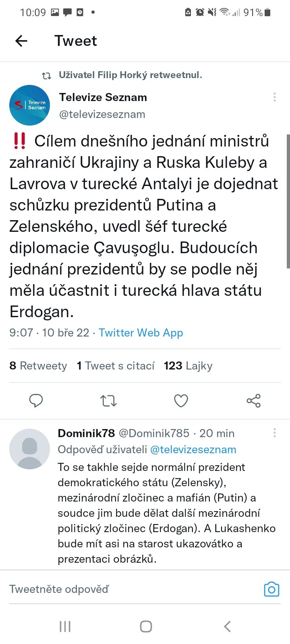The width and height of the screenshot is (290, 644).
Task: Share the tweet via share icon
Action: point(253,400)
